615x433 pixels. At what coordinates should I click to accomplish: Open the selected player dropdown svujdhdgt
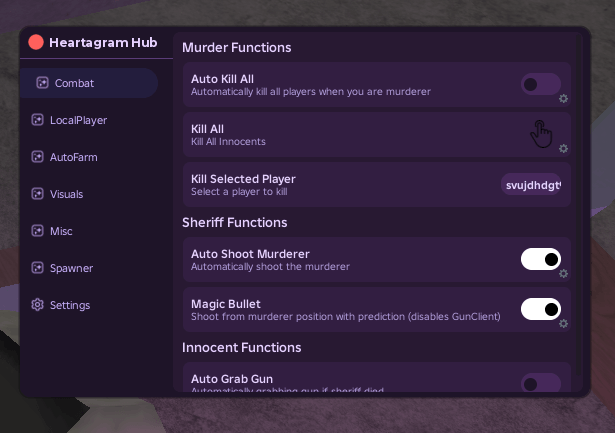[531, 184]
